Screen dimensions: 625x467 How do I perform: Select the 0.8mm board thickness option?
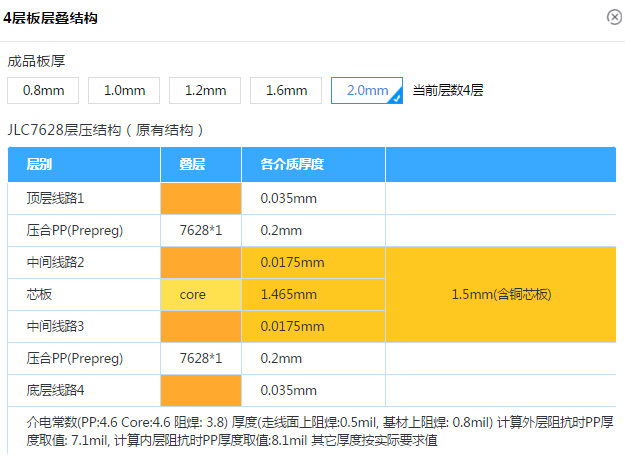(43, 90)
